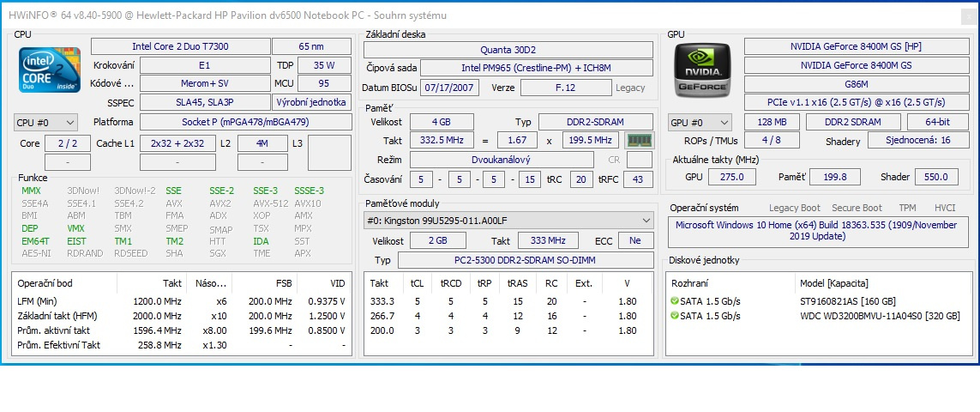Close the HWiNFO summary window
This screenshot has height=412, width=980.
pyautogui.click(x=970, y=17)
